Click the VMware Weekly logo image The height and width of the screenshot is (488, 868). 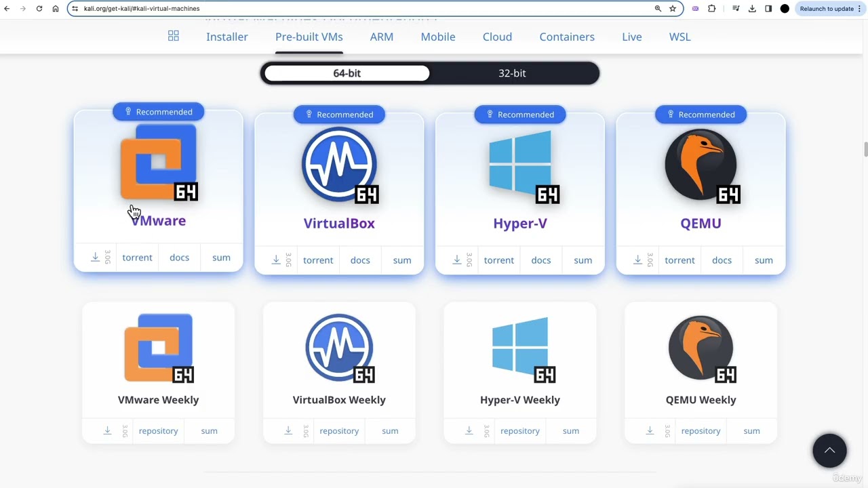[159, 348]
